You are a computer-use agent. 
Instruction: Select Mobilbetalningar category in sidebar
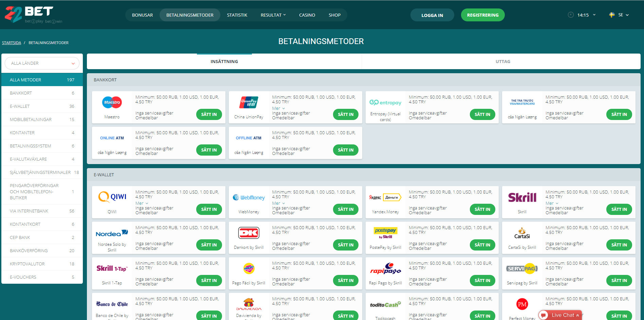[x=42, y=119]
